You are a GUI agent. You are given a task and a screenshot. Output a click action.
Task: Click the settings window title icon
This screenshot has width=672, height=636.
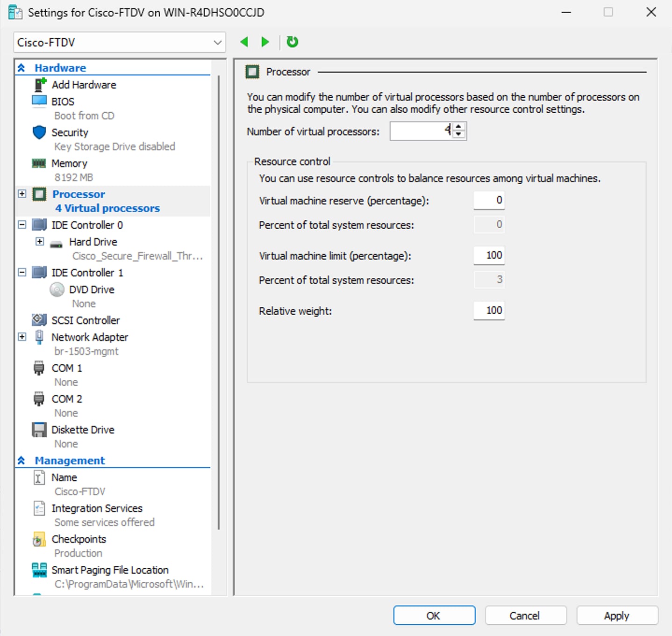[15, 12]
